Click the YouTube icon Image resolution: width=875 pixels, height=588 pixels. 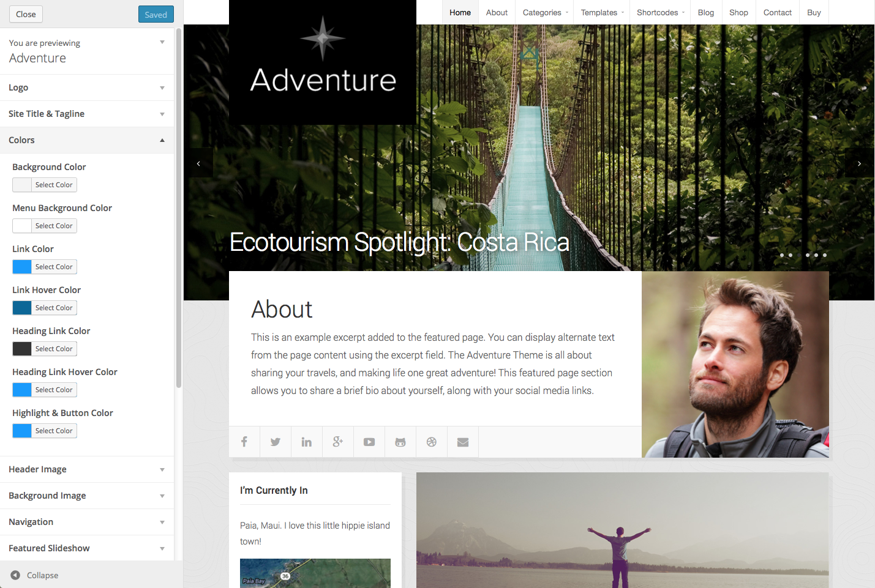point(369,442)
